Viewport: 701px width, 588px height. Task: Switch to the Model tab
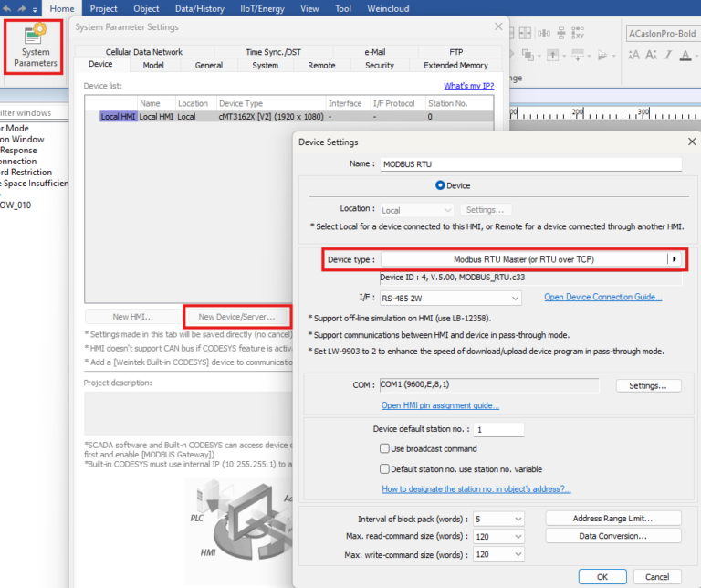(153, 66)
